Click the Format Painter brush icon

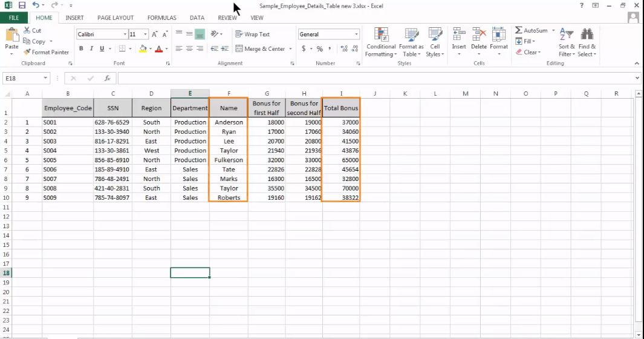click(x=27, y=52)
